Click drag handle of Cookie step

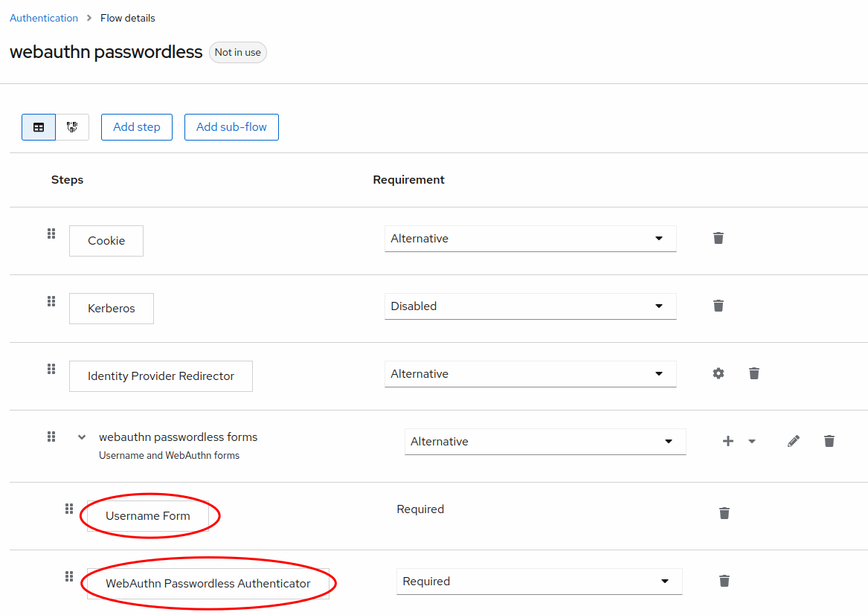click(51, 234)
